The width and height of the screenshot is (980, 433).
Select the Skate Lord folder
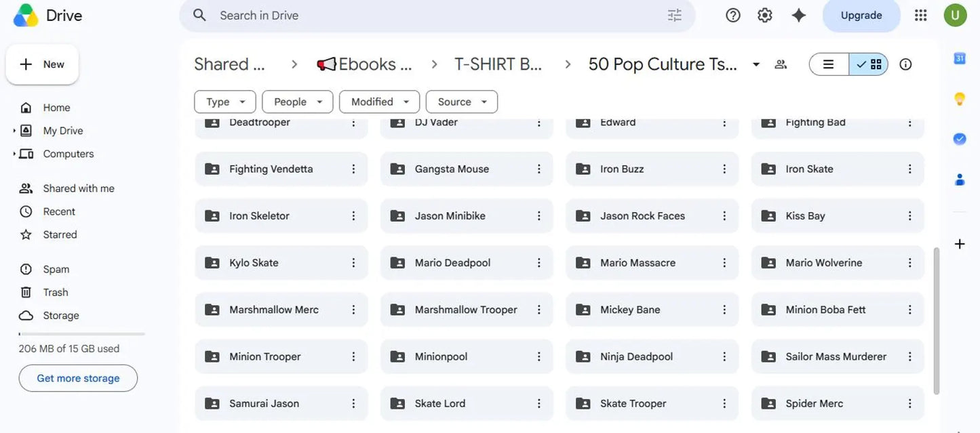467,403
